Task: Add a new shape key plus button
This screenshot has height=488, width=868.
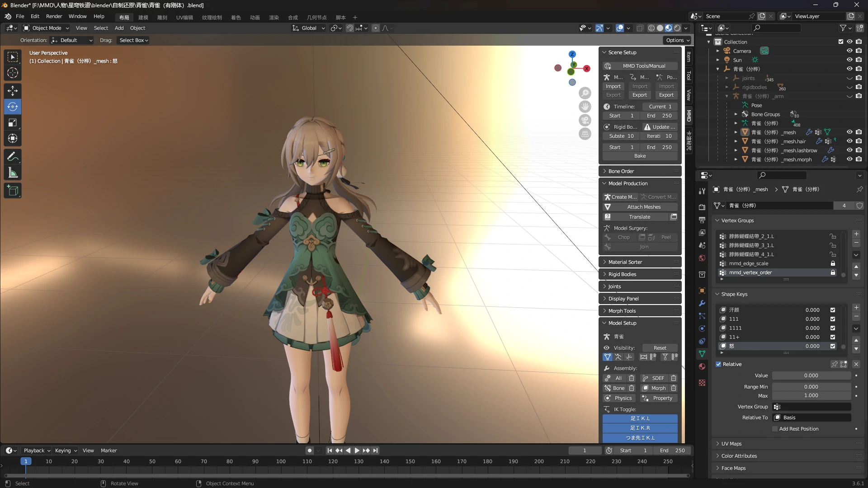Action: coord(856,308)
